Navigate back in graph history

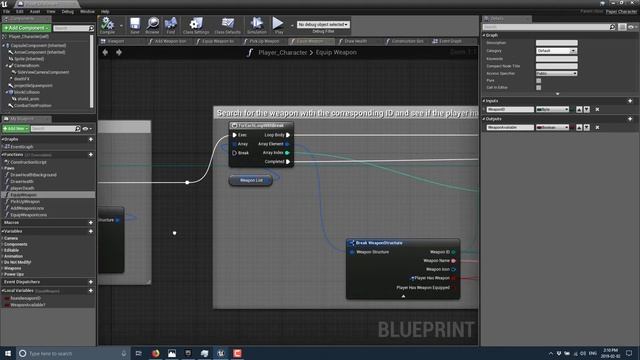coord(105,52)
